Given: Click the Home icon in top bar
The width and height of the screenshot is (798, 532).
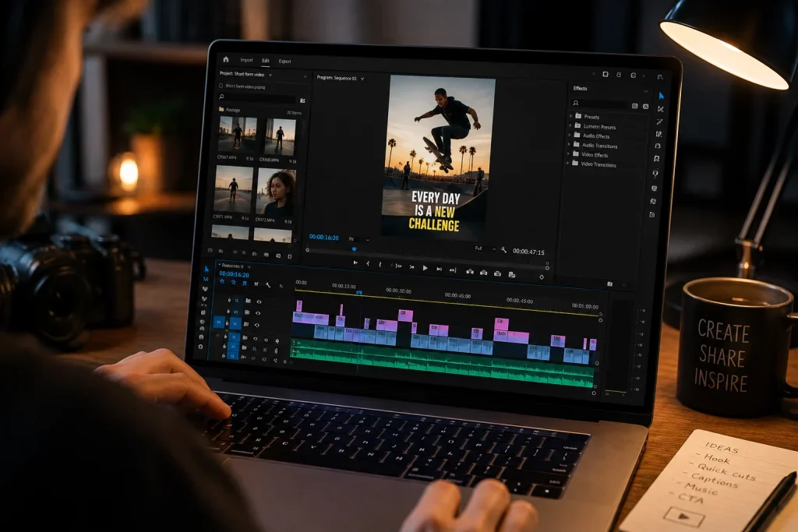Looking at the screenshot, I should click(x=226, y=59).
